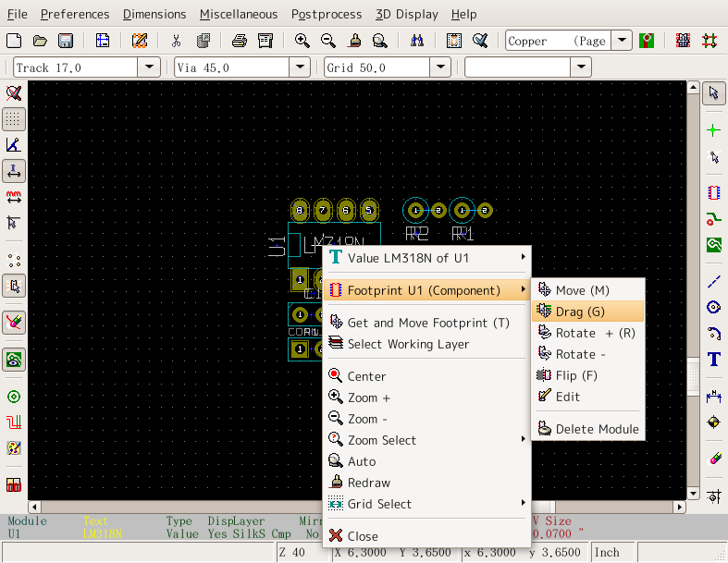Click the Zoom in magnifier toolbar icon

(302, 41)
